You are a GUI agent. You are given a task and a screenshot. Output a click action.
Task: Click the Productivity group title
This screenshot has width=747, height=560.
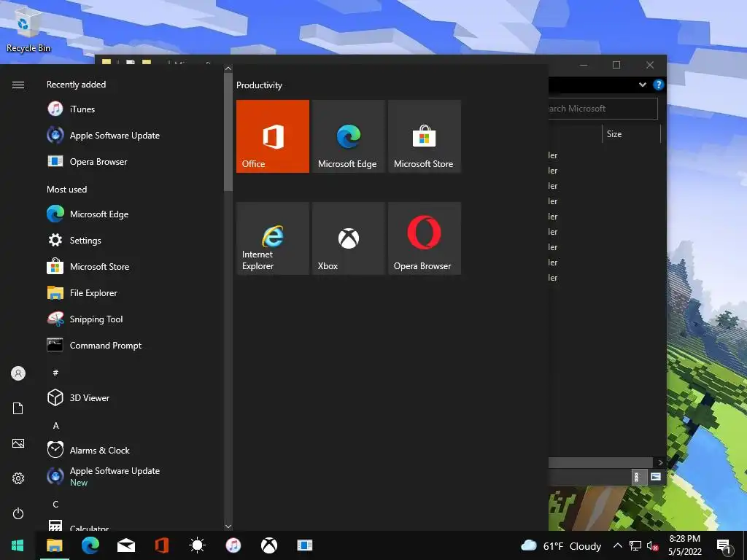click(x=259, y=85)
